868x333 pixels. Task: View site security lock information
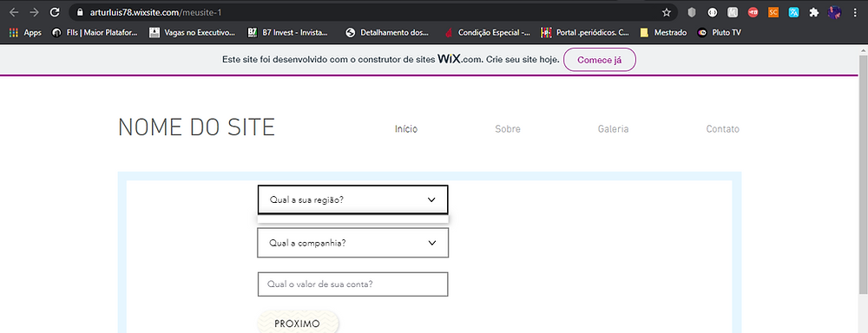pyautogui.click(x=80, y=12)
